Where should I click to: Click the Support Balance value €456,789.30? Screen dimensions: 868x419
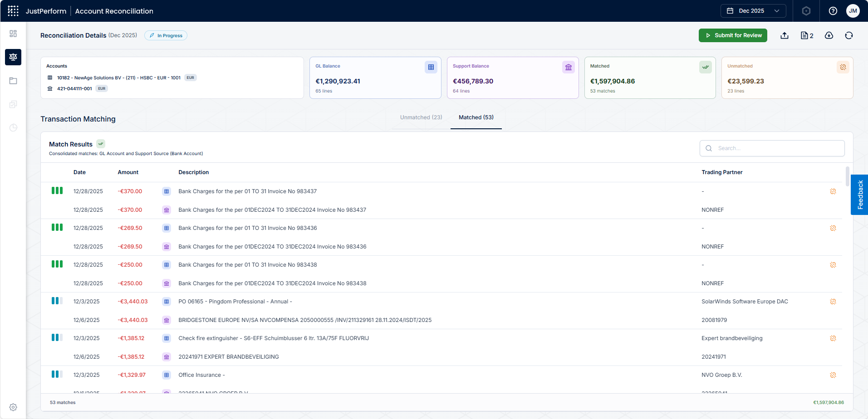tap(473, 81)
